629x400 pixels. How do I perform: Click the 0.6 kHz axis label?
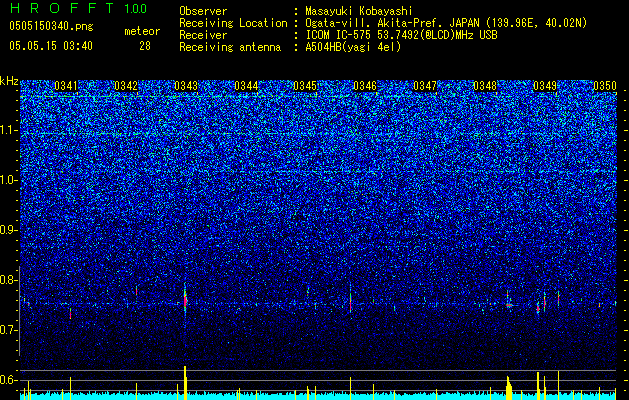[9, 380]
